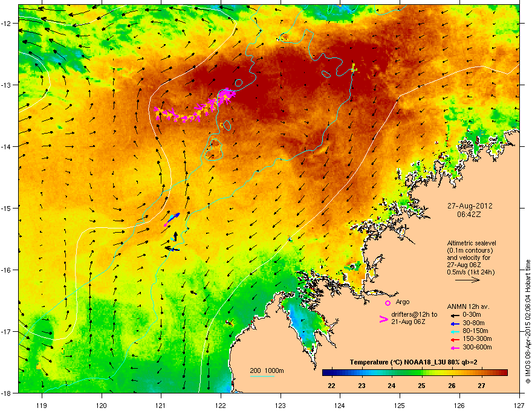Click the 'Altimetric sealevel' text

pos(472,243)
